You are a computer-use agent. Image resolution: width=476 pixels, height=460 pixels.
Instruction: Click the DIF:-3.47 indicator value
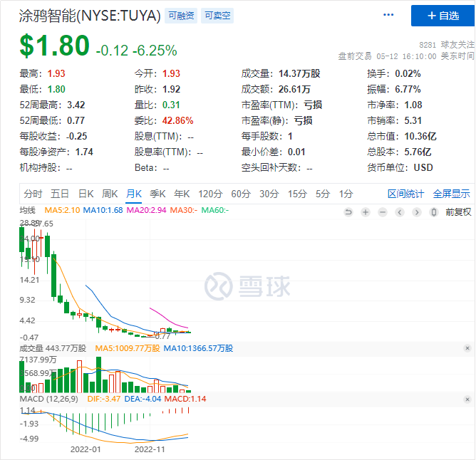(104, 399)
